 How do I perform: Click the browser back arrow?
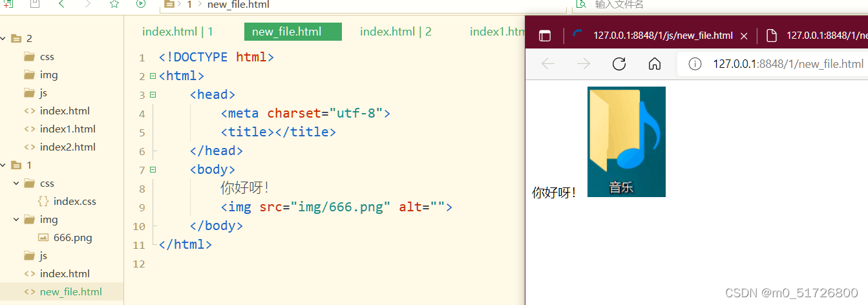click(548, 63)
